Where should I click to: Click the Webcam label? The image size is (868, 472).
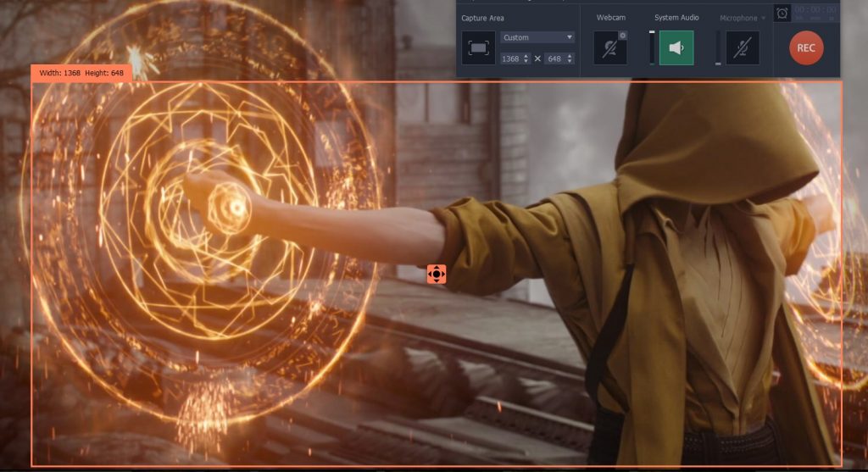pyautogui.click(x=610, y=18)
